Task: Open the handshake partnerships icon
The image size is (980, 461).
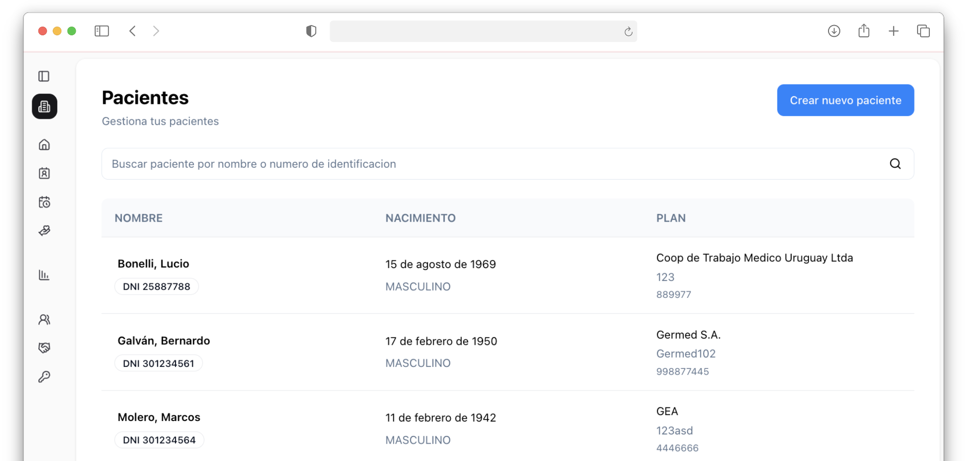Action: pos(45,348)
